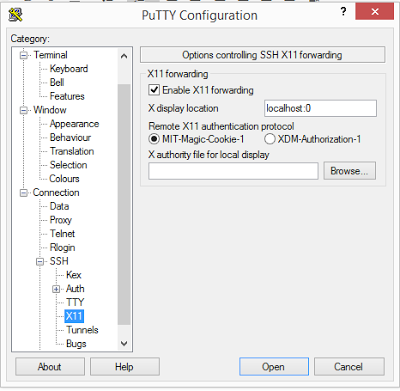The height and width of the screenshot is (391, 400).
Task: Click category list scroll up arrow
Action: 124,56
